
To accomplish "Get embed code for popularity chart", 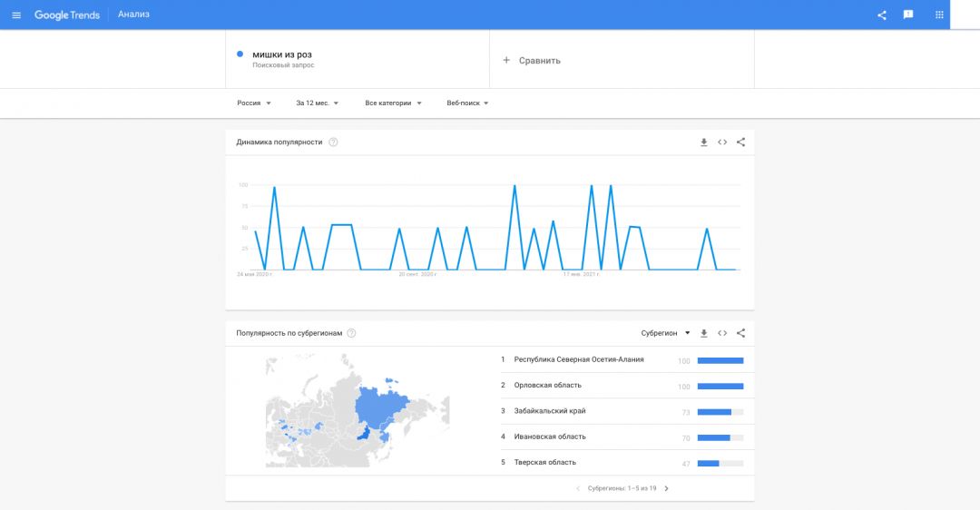I will coord(722,142).
